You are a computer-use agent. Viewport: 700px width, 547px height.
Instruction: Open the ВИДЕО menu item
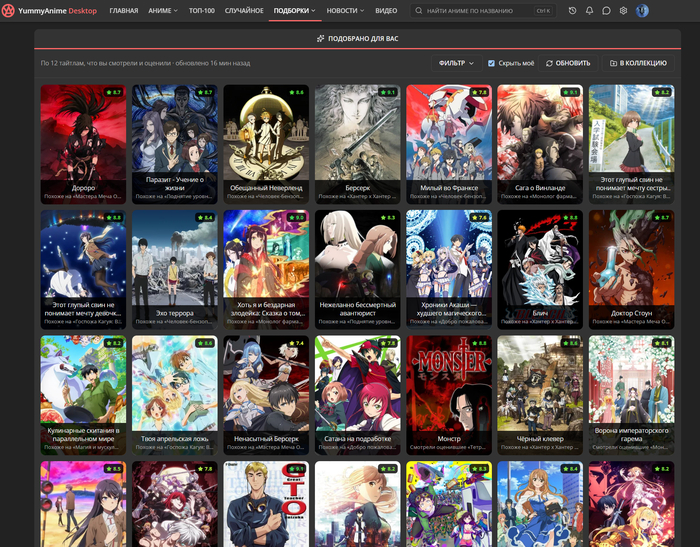[x=386, y=11]
